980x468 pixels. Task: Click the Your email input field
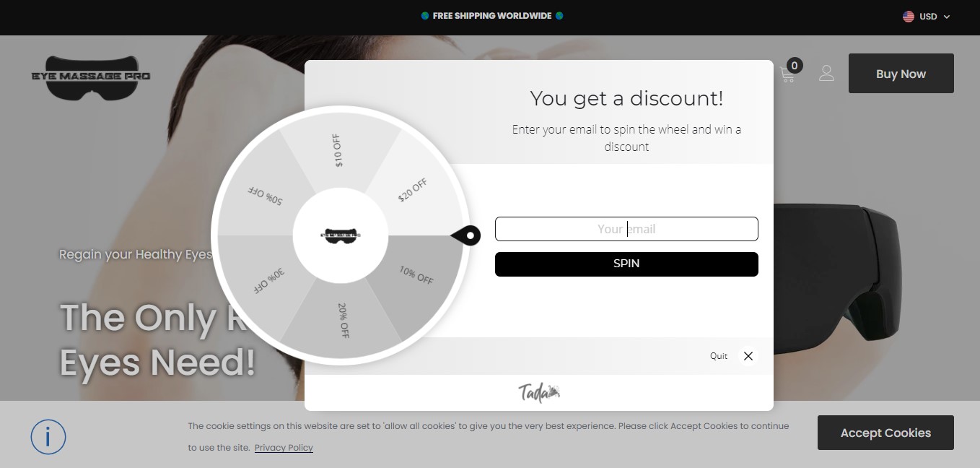pos(626,229)
